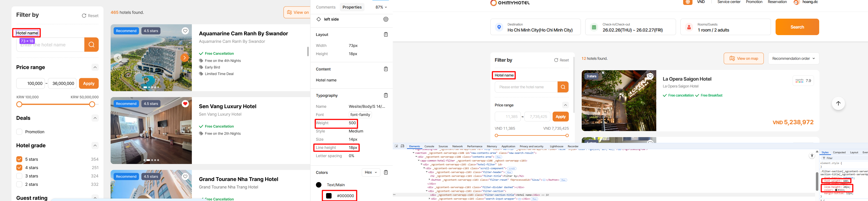Copy the Typography properties section
The width and height of the screenshot is (868, 201).
click(x=386, y=95)
